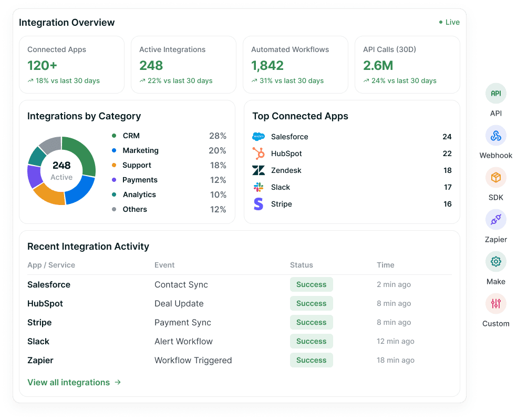
Task: Click the Contact Sync event
Action: pyautogui.click(x=181, y=284)
